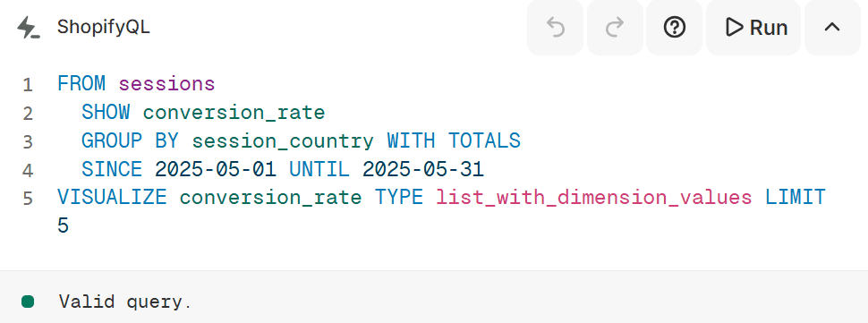This screenshot has height=323, width=868.
Task: Click the ShopifyQL lightning bolt icon
Action: coord(28,28)
